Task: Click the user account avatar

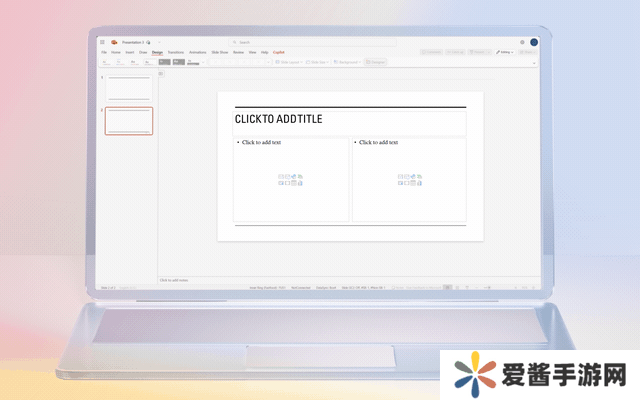Action: (x=534, y=42)
